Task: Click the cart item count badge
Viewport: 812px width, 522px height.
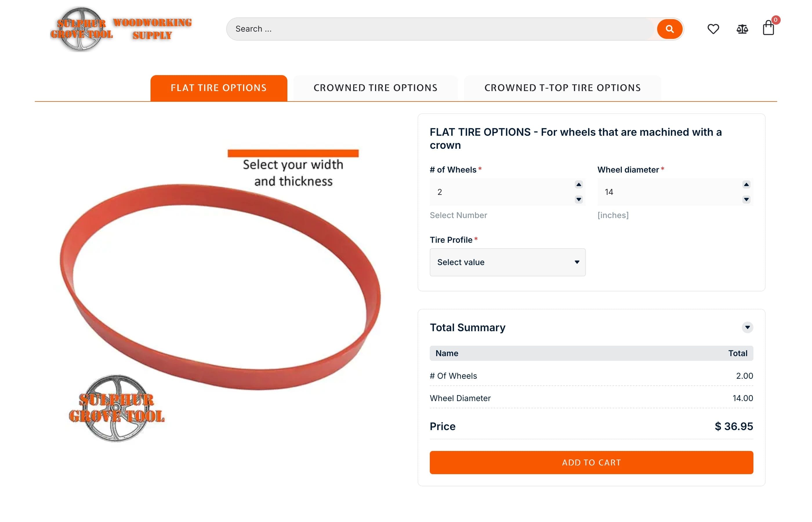Action: (x=775, y=20)
